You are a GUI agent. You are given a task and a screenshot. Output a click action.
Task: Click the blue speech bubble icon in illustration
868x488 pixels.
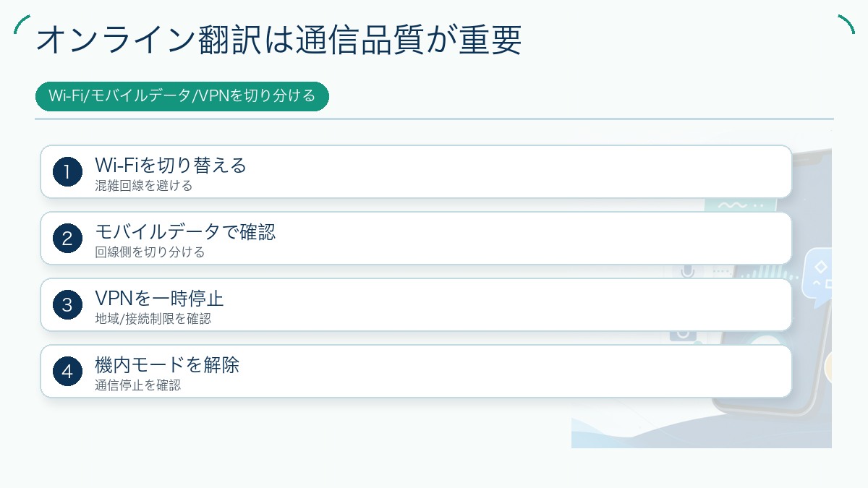(817, 277)
